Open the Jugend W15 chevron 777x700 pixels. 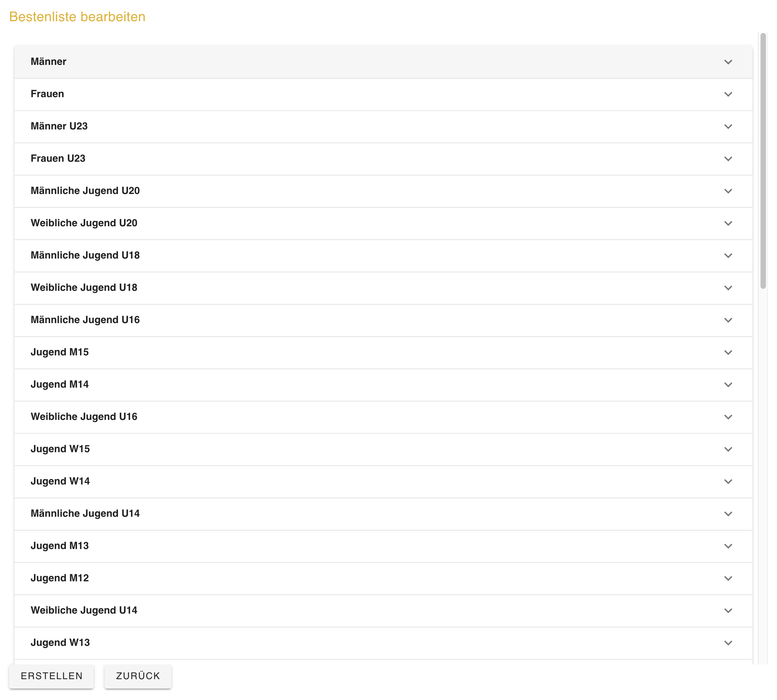pos(728,450)
